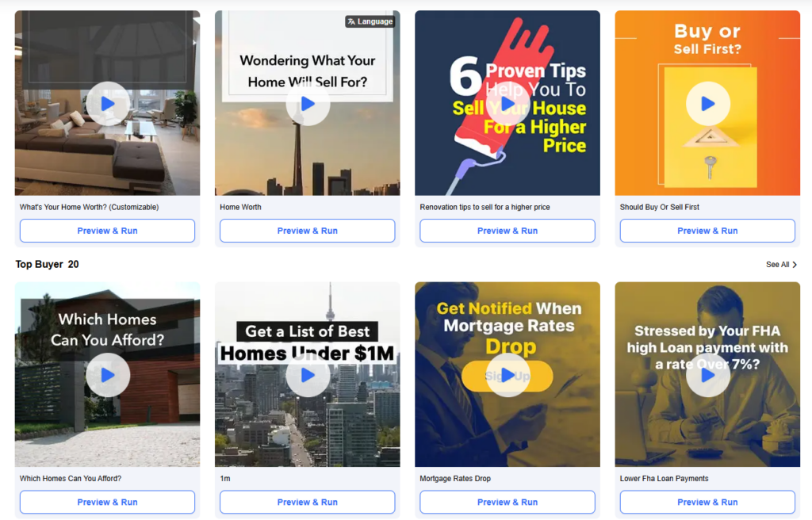Image resolution: width=812 pixels, height=520 pixels.
Task: Preview & Run the Home Worth template
Action: point(308,231)
